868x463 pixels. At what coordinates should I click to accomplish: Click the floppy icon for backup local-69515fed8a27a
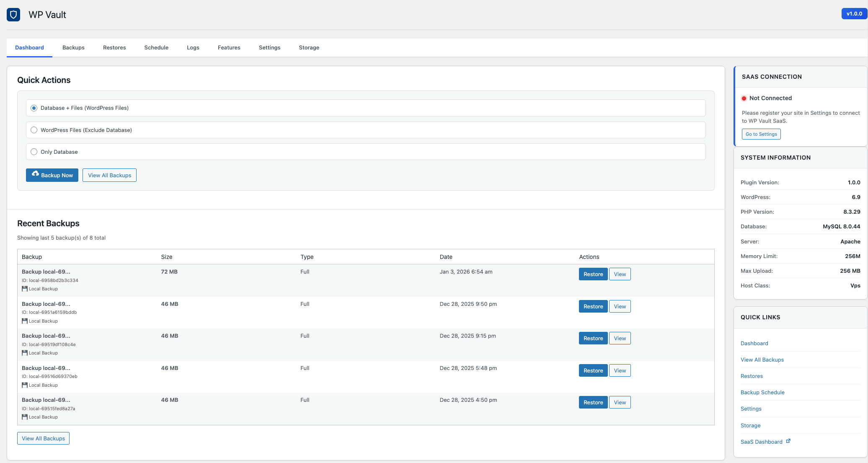pyautogui.click(x=25, y=417)
